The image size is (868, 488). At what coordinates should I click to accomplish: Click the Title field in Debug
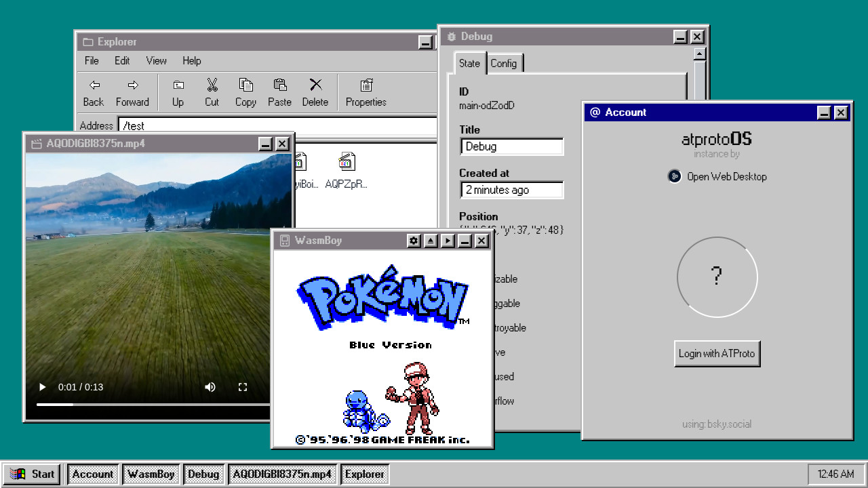[512, 146]
